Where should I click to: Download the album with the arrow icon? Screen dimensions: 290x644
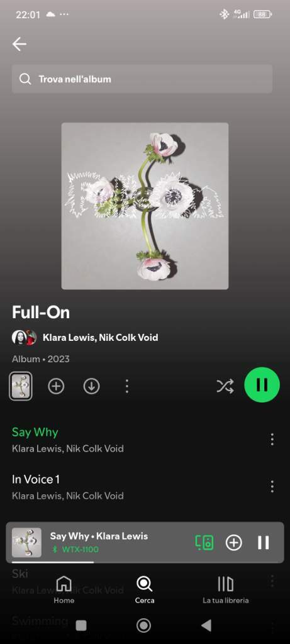[x=91, y=386]
